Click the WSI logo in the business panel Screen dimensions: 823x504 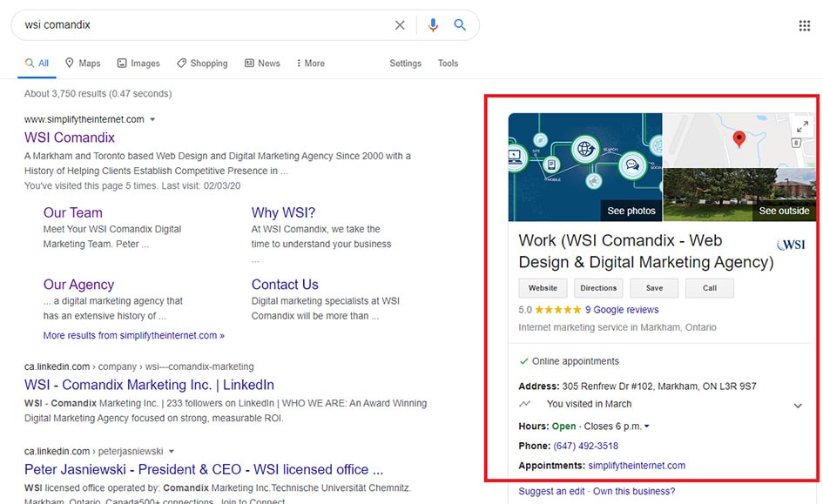[x=791, y=245]
